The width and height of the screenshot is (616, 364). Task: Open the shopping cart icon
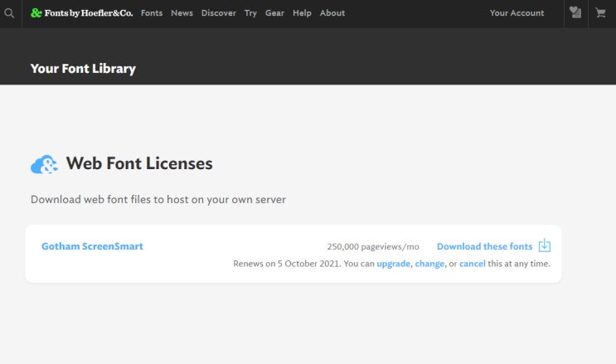point(600,13)
